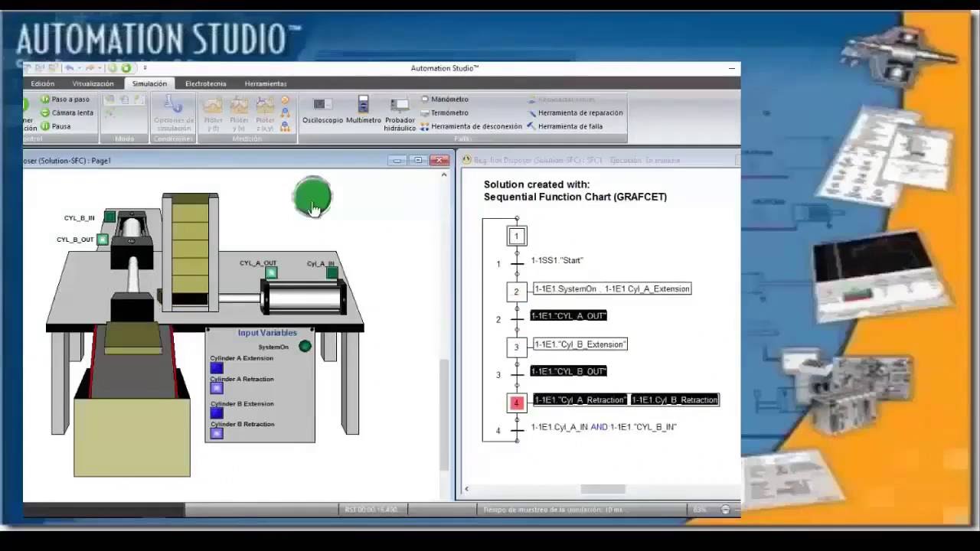The height and width of the screenshot is (551, 980).
Task: Click action Cyl_A_Retraction on step 4
Action: tap(580, 399)
